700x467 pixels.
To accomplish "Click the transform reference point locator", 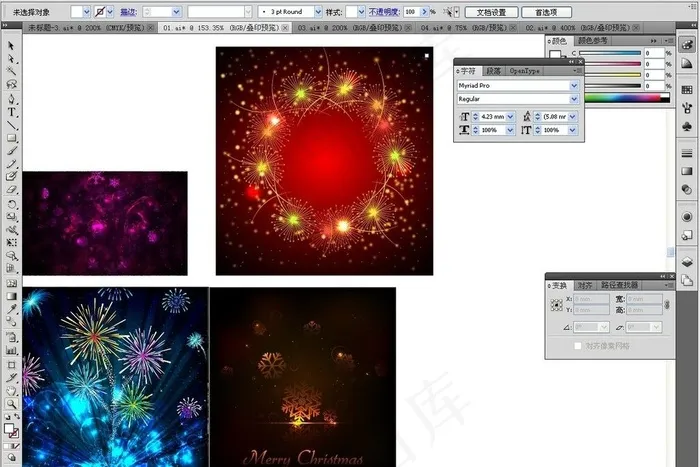I will coord(556,304).
